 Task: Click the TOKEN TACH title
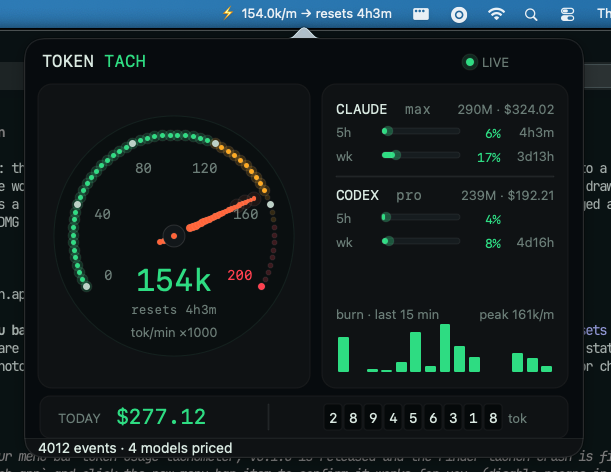point(94,61)
